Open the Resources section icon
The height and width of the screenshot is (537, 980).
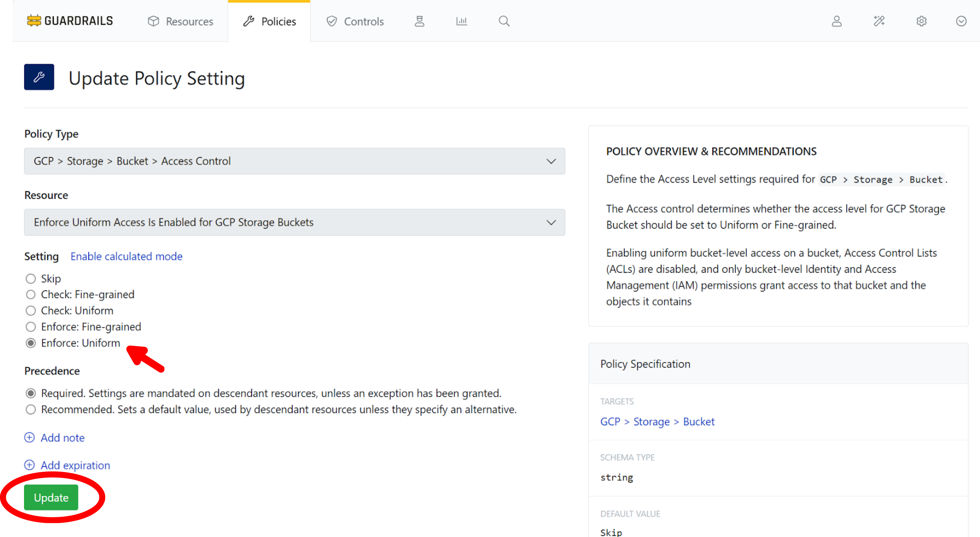coord(154,21)
